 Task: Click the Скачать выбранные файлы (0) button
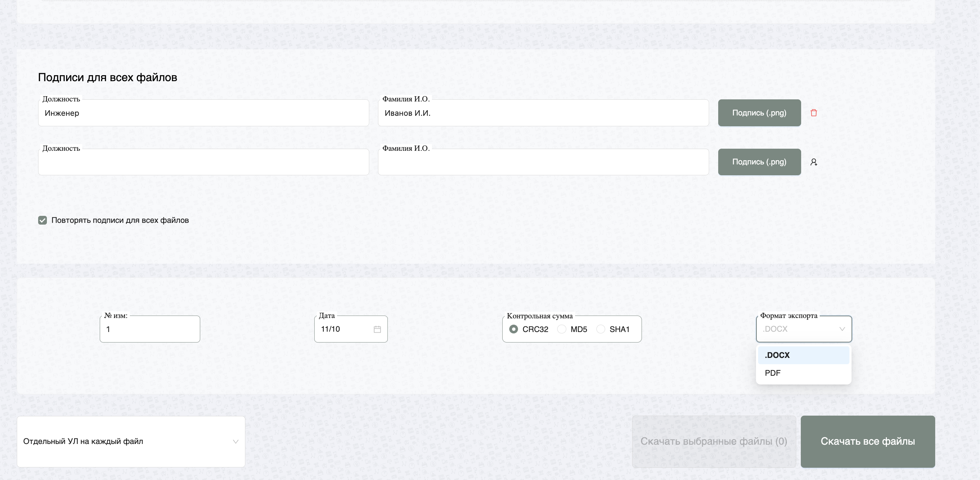point(713,441)
